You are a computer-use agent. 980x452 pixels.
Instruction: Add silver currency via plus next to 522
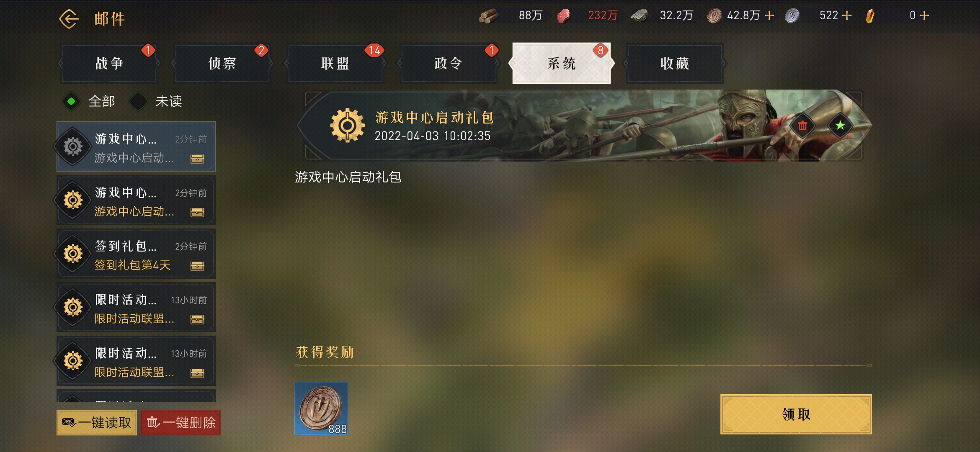pos(847,15)
